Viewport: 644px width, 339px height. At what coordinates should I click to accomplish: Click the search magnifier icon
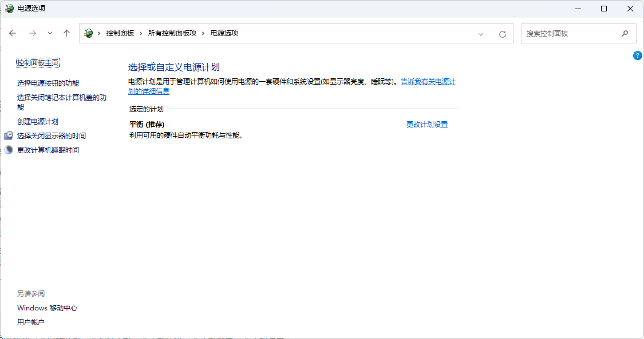pos(625,33)
